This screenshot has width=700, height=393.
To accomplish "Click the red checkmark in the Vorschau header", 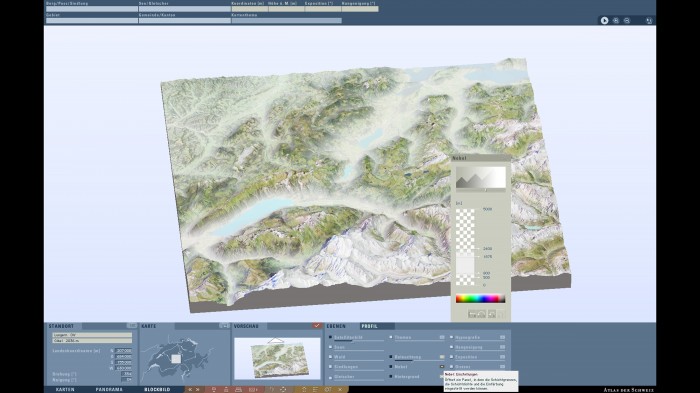I will pyautogui.click(x=317, y=326).
